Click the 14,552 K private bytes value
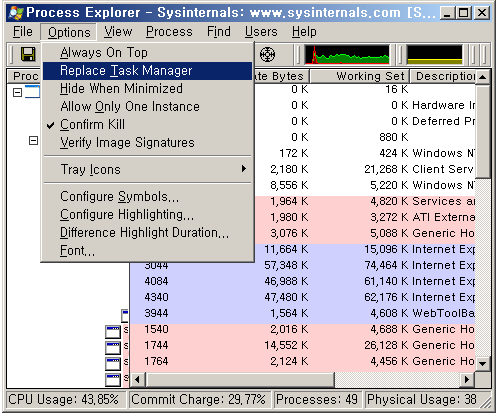Viewport: 497px width, 413px height. click(x=286, y=345)
